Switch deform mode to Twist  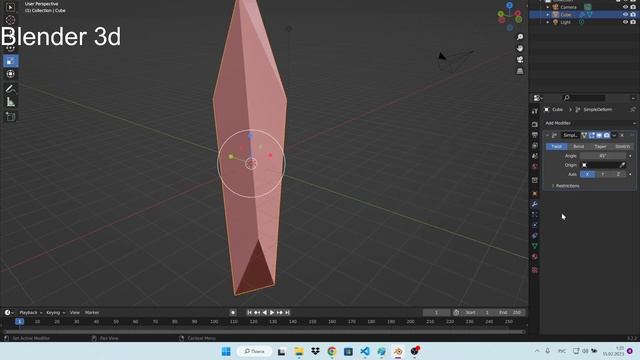click(x=557, y=147)
